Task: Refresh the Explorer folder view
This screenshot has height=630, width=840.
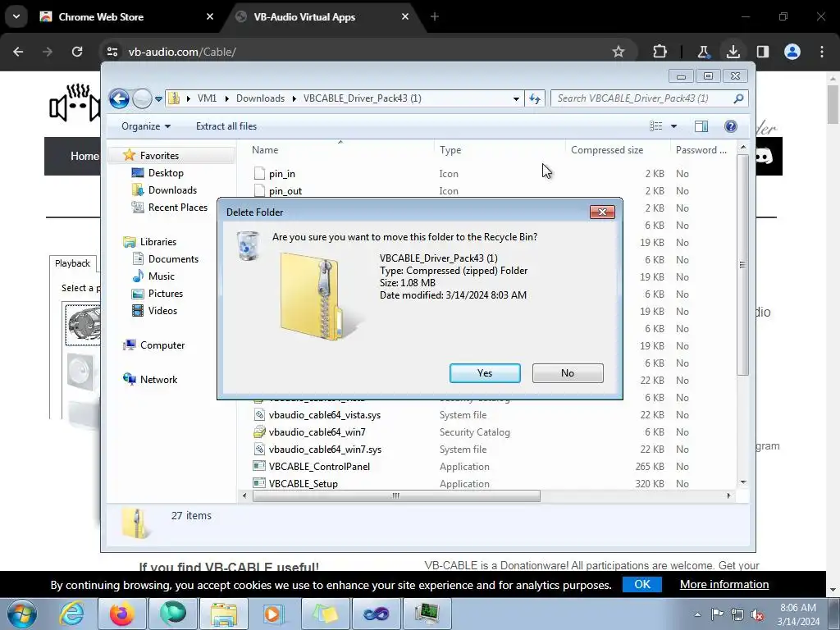Action: point(535,98)
